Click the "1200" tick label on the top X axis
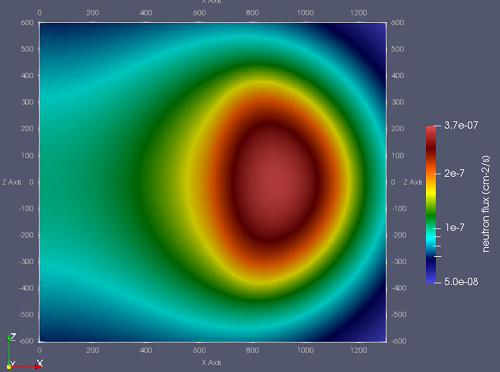Viewport: 500px width, 372px height. (359, 13)
